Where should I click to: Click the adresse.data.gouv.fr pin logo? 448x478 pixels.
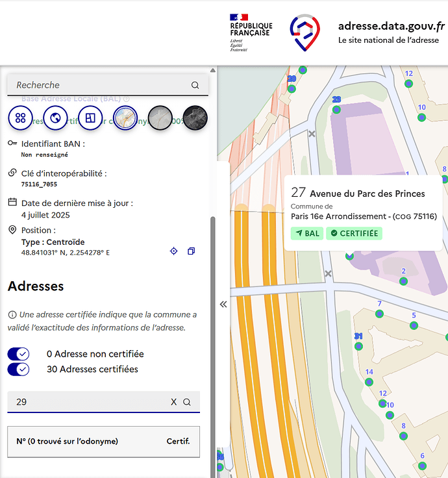coord(305,33)
